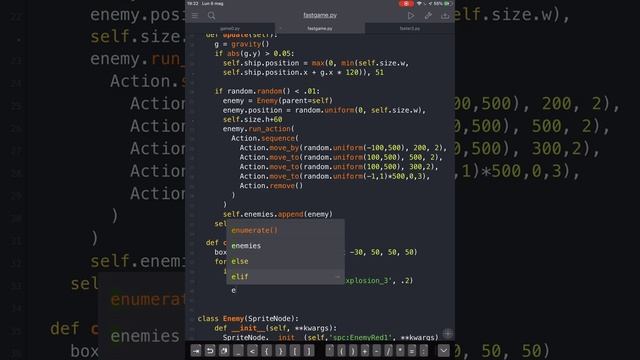The height and width of the screenshot is (360, 640).
Task: Insert single quote key
Action: coord(330,351)
